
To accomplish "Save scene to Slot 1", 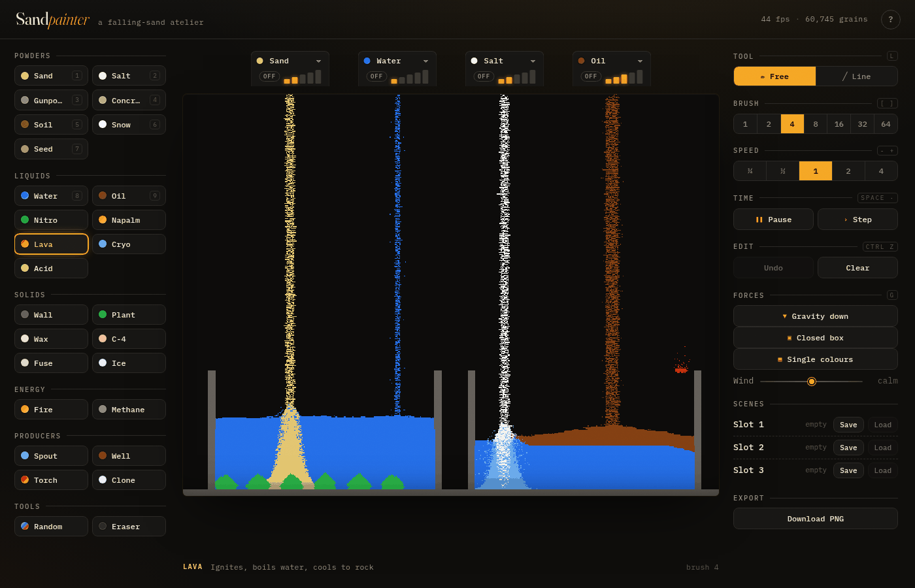I will 848,425.
